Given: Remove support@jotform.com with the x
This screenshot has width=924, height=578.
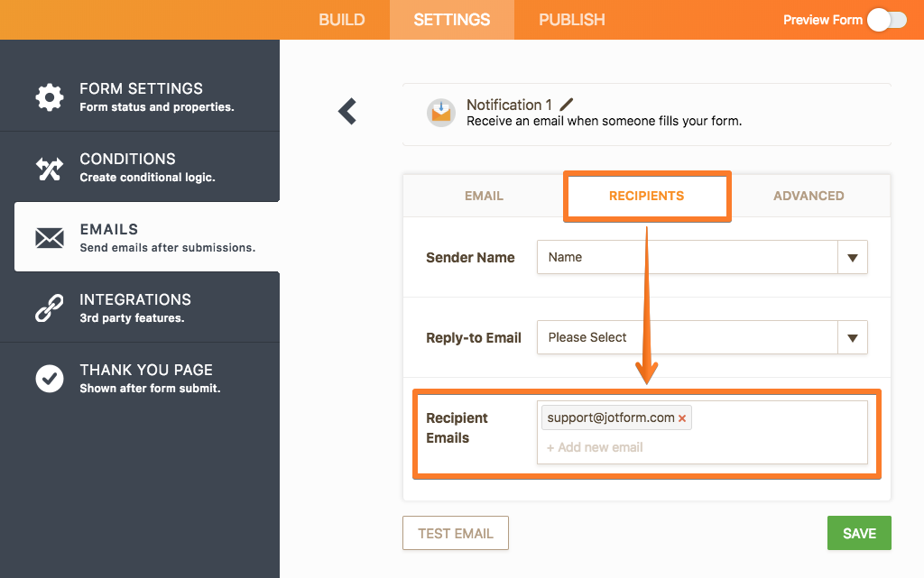Looking at the screenshot, I should [x=682, y=418].
